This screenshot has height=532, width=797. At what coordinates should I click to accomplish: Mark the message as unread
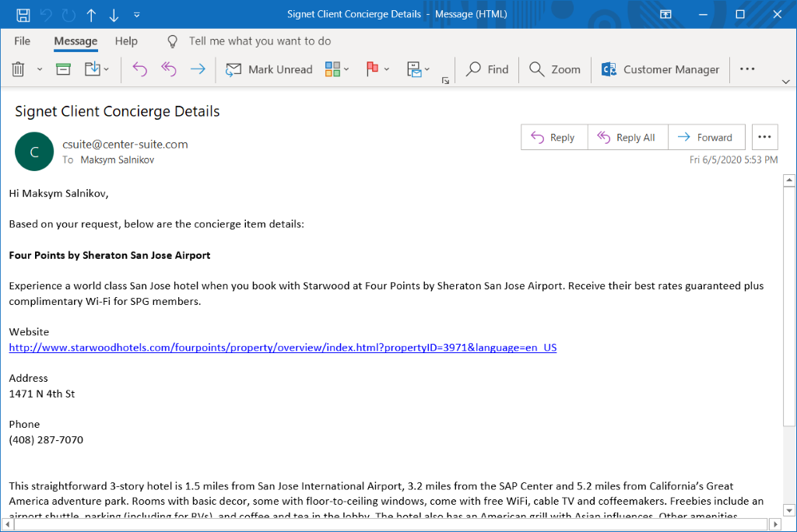point(269,69)
